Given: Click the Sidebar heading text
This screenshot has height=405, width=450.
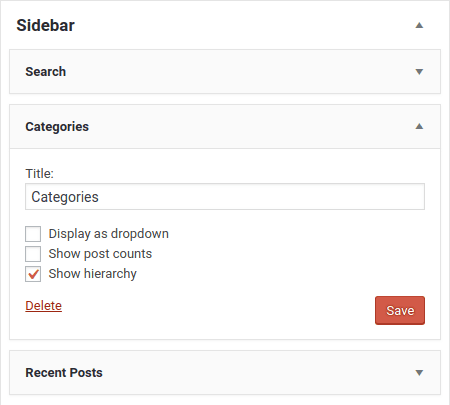Looking at the screenshot, I should coord(46,25).
